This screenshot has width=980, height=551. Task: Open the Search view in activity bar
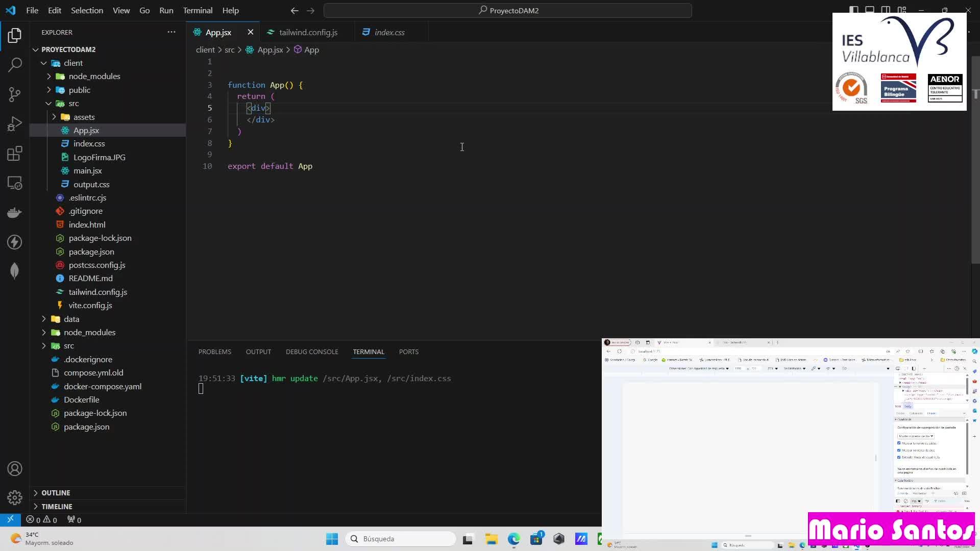coord(15,65)
